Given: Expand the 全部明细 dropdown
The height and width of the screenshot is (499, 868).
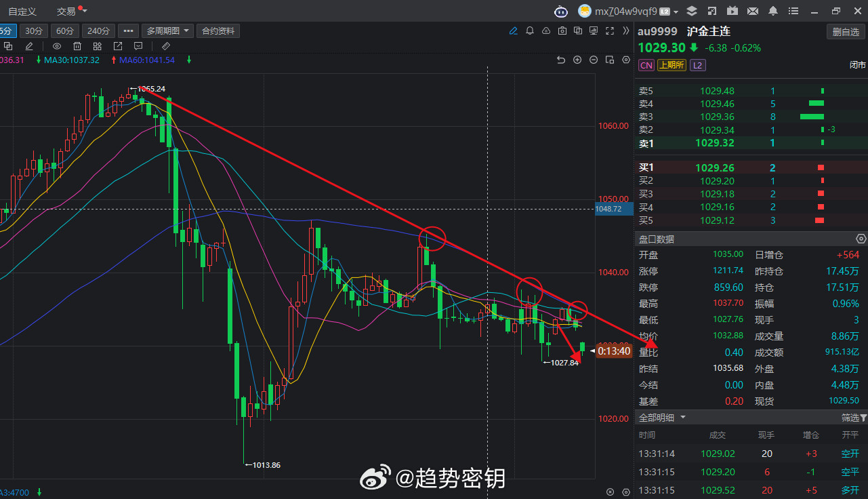Looking at the screenshot, I should pyautogui.click(x=661, y=417).
